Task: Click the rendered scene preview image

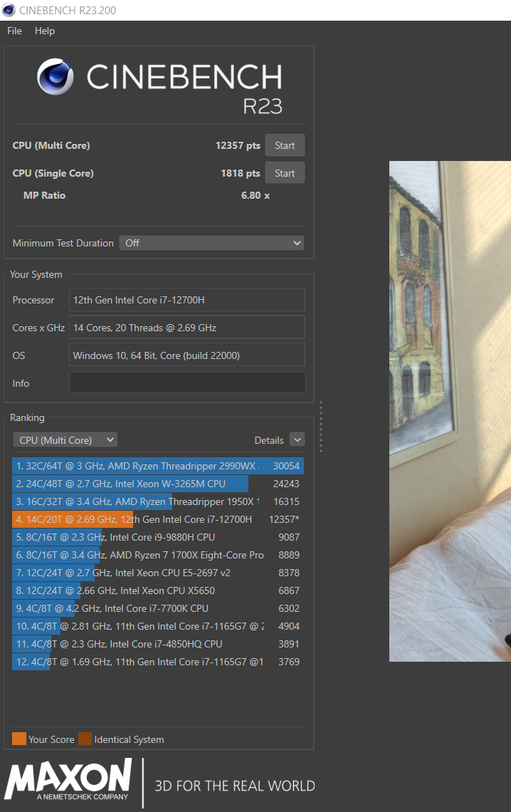Action: 450,411
